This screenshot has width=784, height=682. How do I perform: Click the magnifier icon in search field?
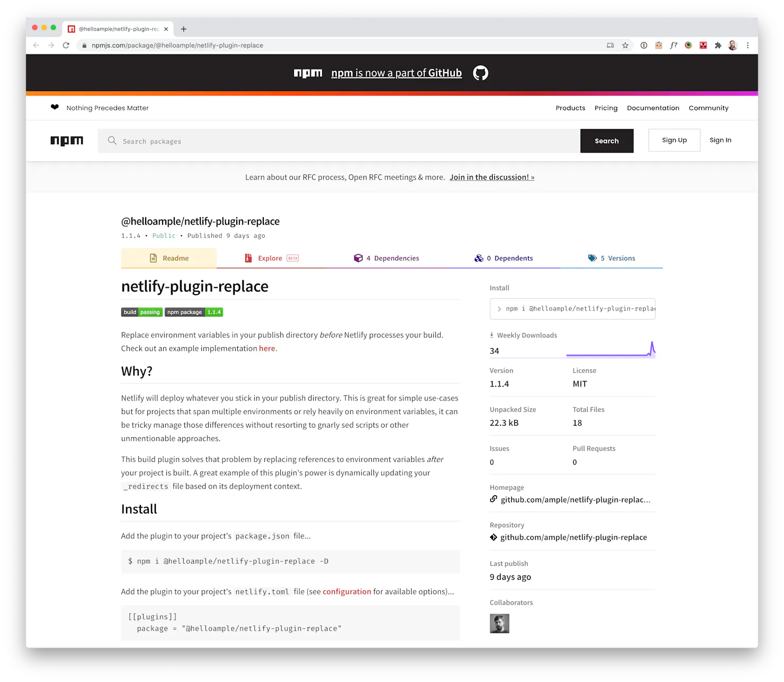112,140
